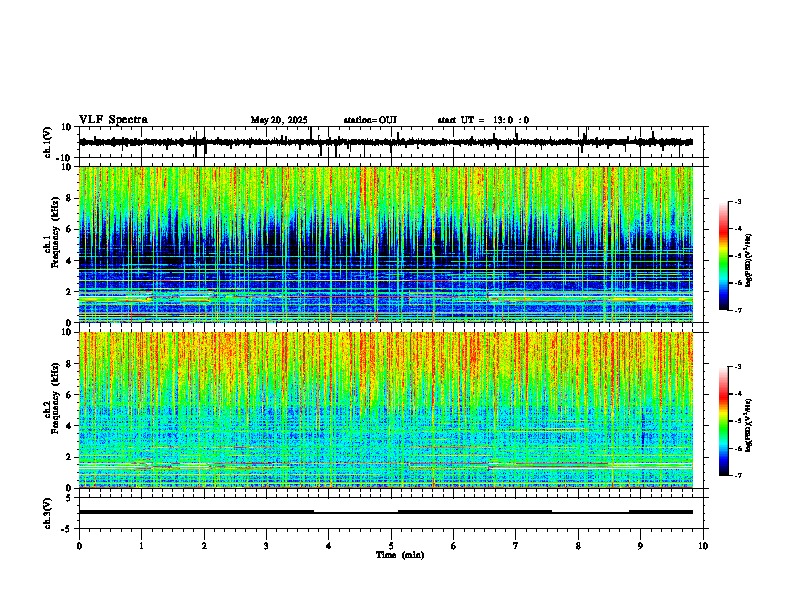Click the "-3" label on ch.1 color bar
Viewport: 792px width, 612px height.
(738, 202)
